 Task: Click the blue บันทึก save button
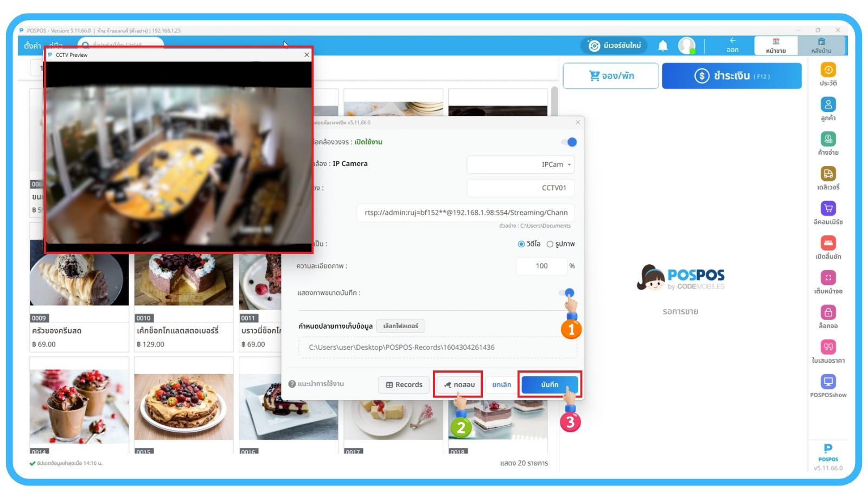pos(550,385)
